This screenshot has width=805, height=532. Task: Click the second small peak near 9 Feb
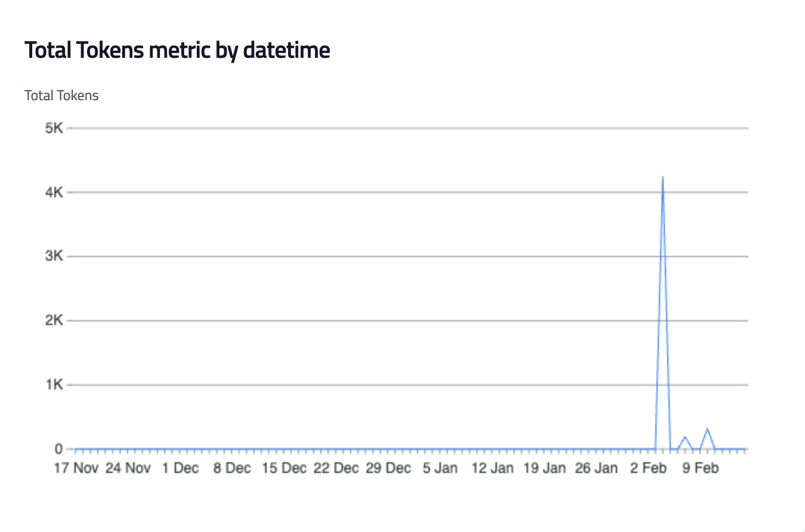click(707, 429)
